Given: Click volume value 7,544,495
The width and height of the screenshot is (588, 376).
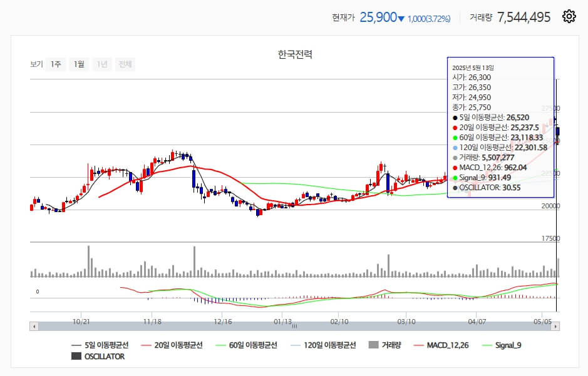Looking at the screenshot, I should [x=524, y=17].
